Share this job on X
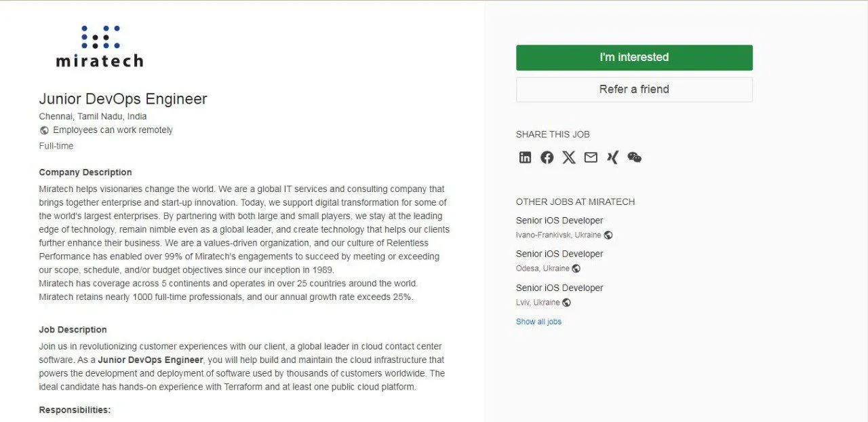868x422 pixels. coord(569,157)
